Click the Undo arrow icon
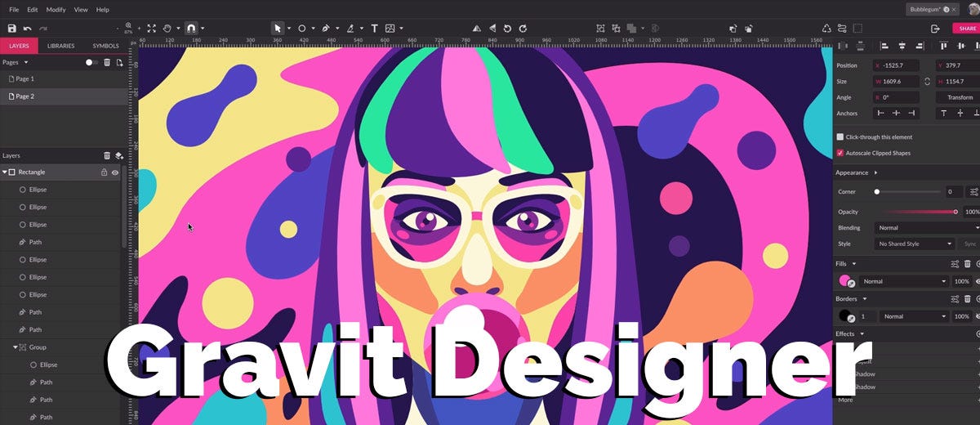The height and width of the screenshot is (425, 980). click(28, 28)
